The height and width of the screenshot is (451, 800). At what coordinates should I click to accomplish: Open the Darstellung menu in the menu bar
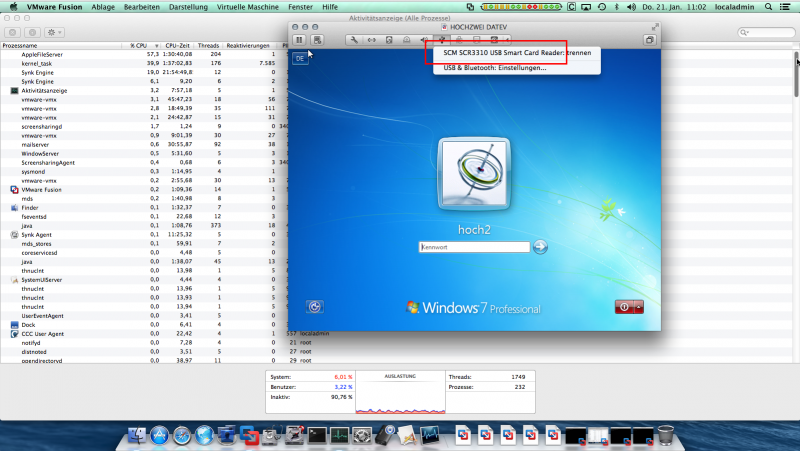(x=189, y=6)
